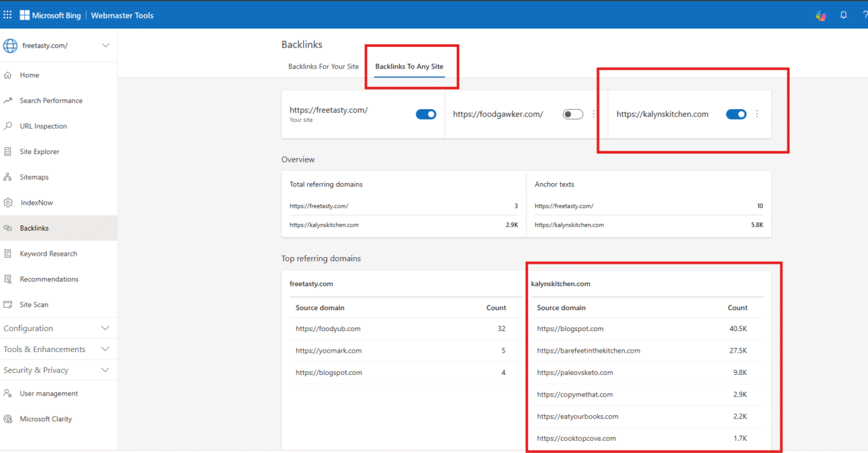Click the Site Explorer icon in sidebar
Image resolution: width=868 pixels, height=453 pixels.
click(x=8, y=152)
